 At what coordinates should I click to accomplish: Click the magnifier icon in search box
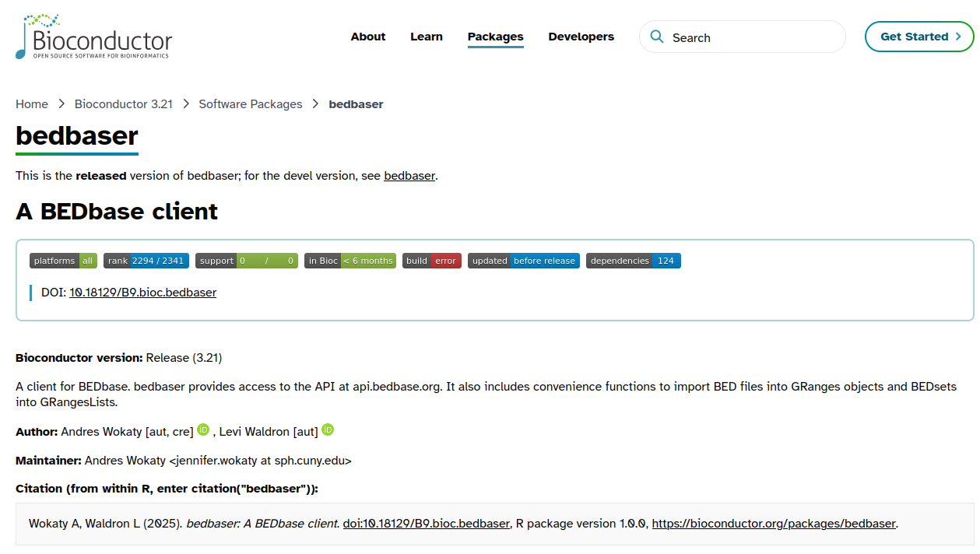[x=657, y=37]
